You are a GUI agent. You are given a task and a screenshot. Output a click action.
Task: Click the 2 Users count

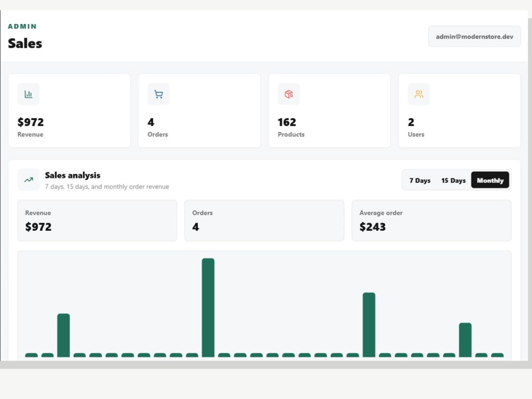(x=411, y=122)
